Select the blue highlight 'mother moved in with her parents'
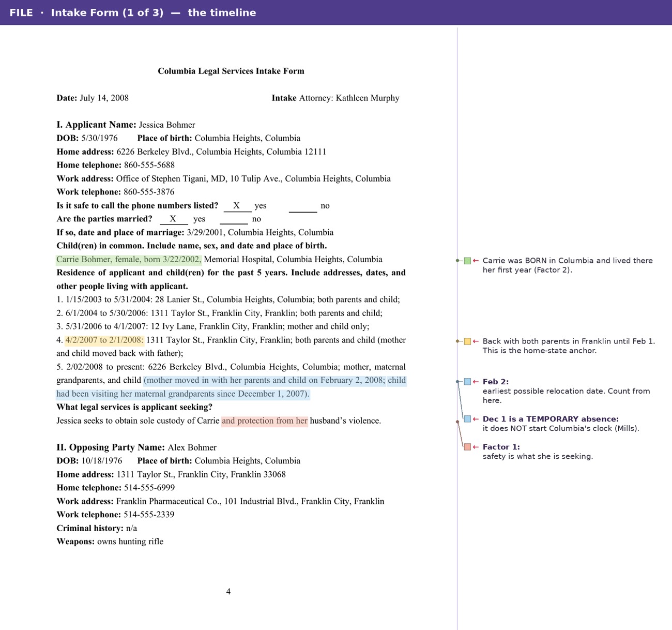The width and height of the screenshot is (672, 630). (265, 380)
